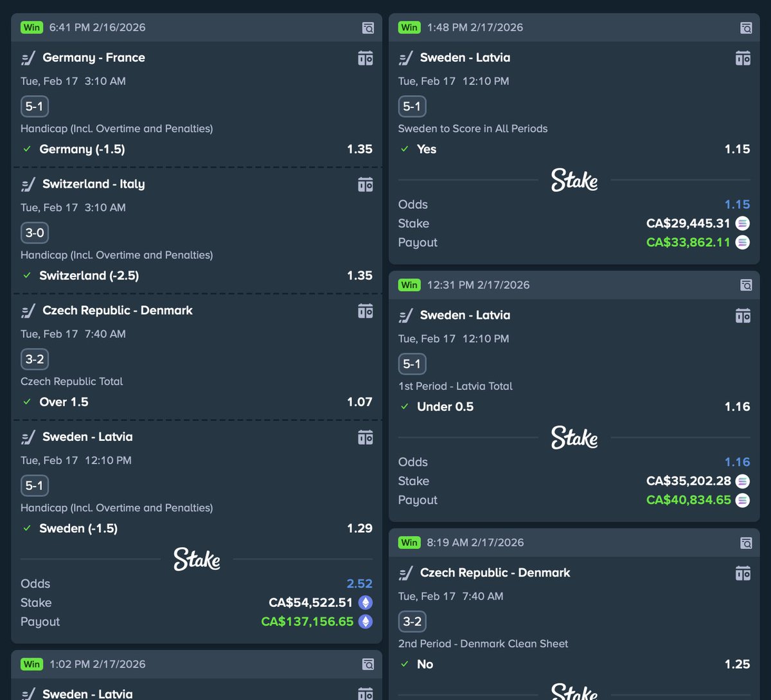
Task: Open Sweden - Latvia link in 1:48 PM bet
Action: [465, 57]
